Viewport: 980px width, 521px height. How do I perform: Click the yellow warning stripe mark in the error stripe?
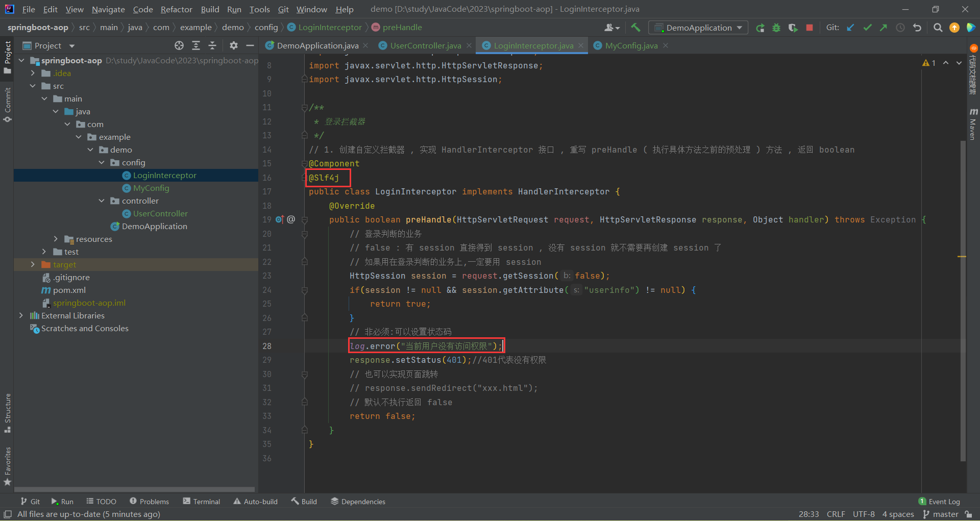962,256
